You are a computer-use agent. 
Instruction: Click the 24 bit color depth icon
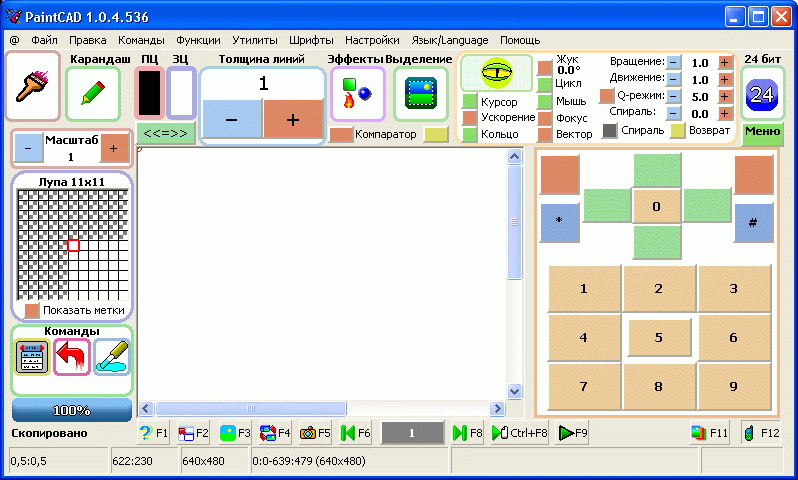pos(762,95)
